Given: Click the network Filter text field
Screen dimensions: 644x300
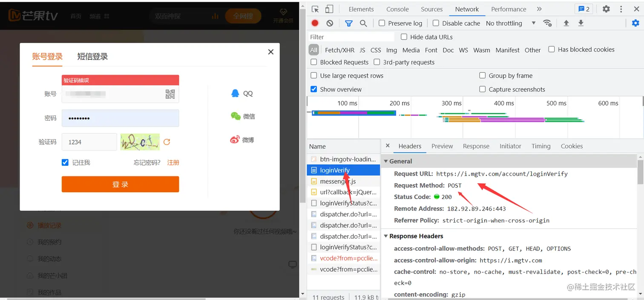Looking at the screenshot, I should coord(351,37).
